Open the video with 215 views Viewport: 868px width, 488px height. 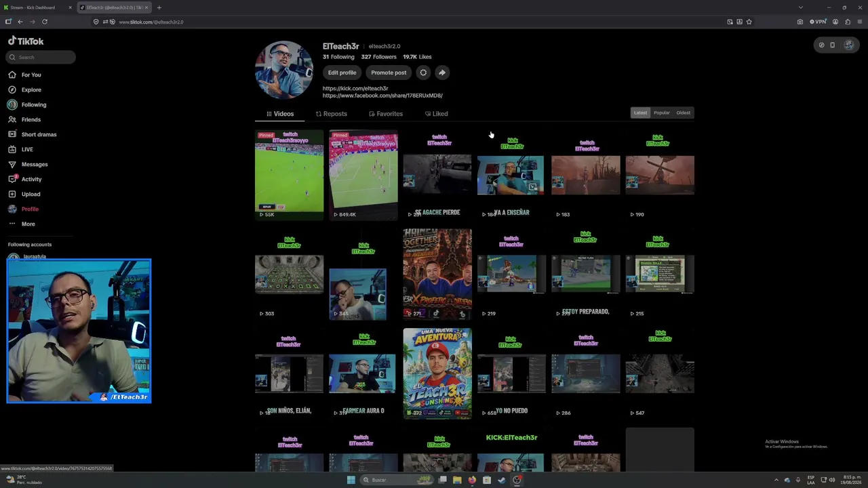click(x=660, y=274)
